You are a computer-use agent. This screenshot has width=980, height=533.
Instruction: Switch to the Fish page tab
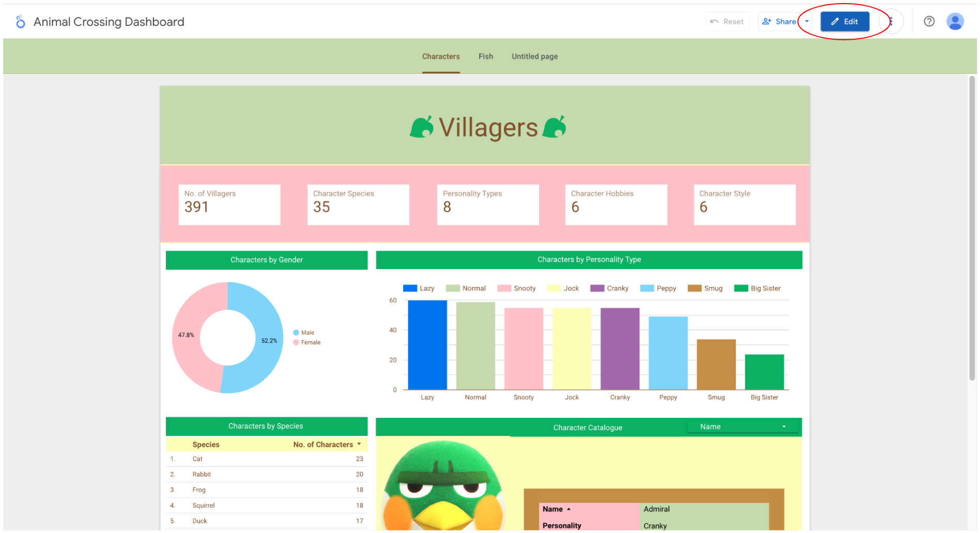click(485, 56)
